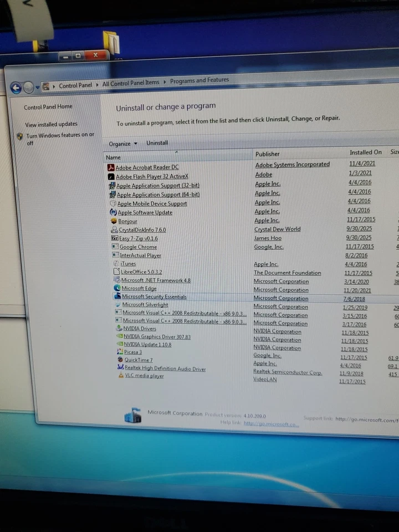Screen dimensions: 399x532
Task: Select the Realtek High Definition Audio Driver entry
Action: coord(165,368)
